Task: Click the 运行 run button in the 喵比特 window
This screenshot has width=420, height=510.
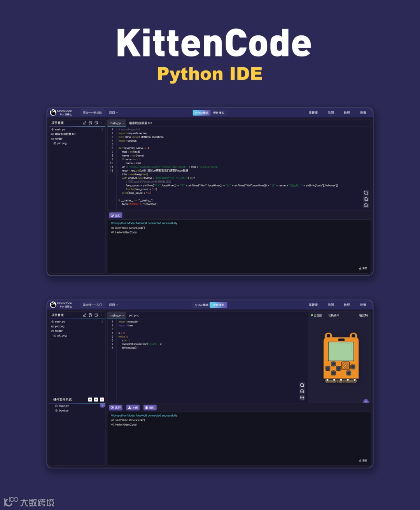Action: tap(116, 408)
